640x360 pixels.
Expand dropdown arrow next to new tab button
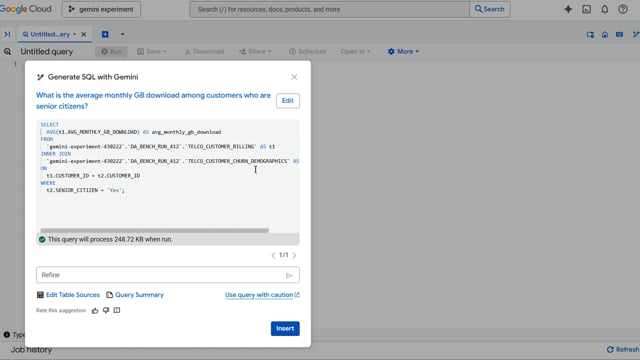click(122, 34)
